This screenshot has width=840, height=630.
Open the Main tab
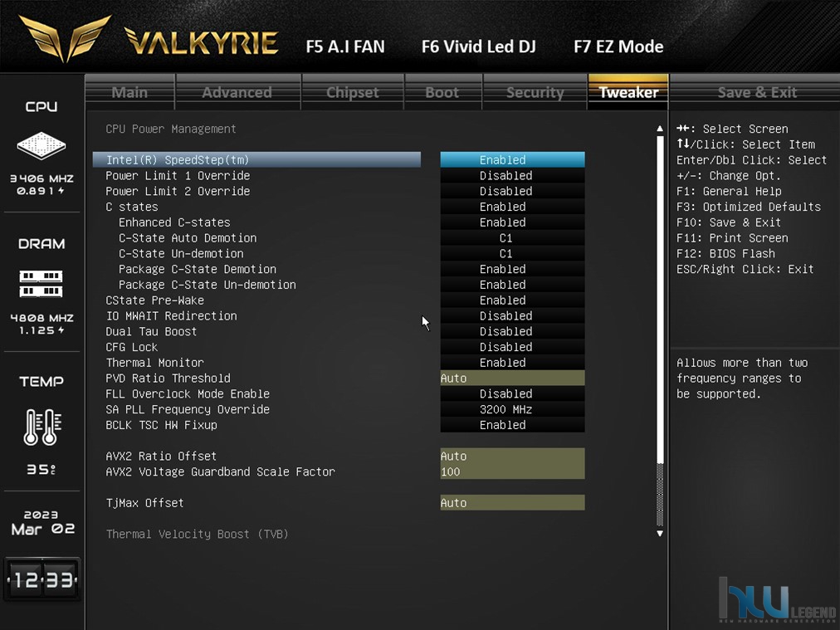[129, 92]
